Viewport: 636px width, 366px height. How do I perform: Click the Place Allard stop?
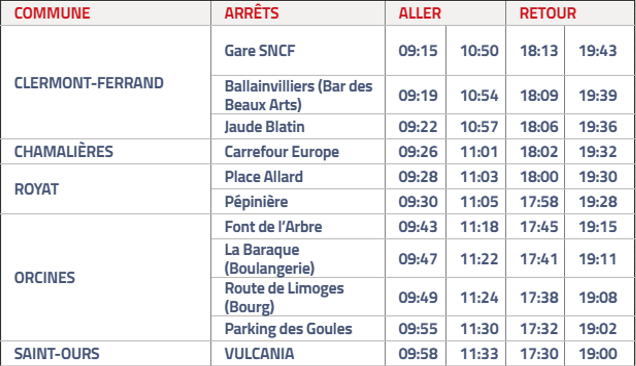(x=264, y=177)
